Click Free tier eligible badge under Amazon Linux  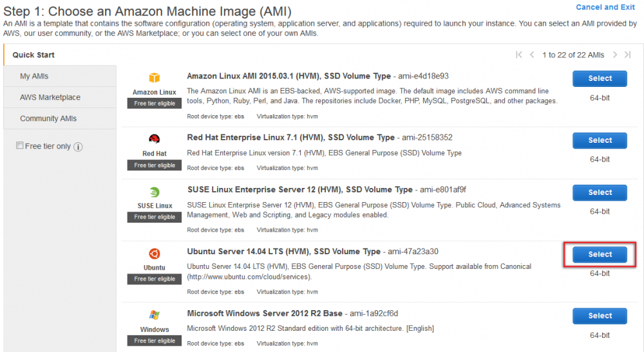[155, 104]
